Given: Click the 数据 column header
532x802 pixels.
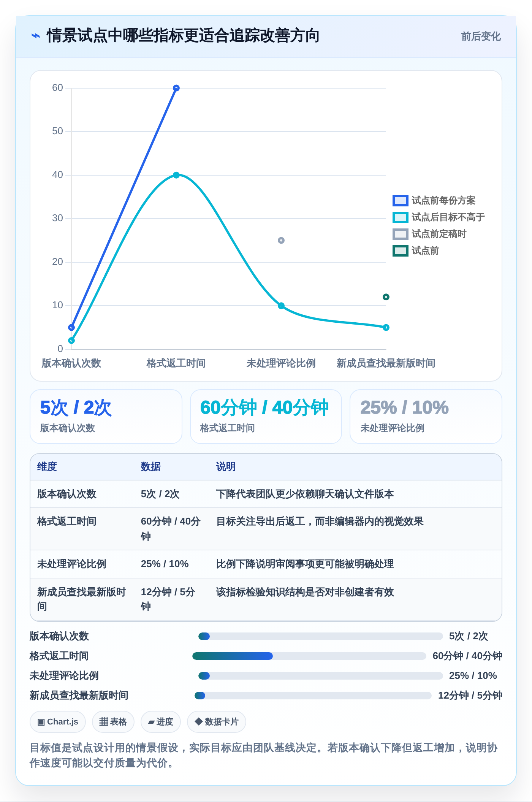Looking at the screenshot, I should click(x=150, y=467).
